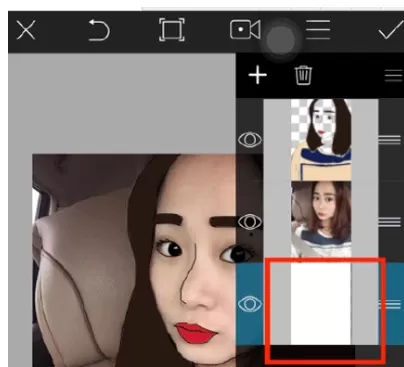Tap the fit-to-screen frame icon
Viewport: 404px width, 367px height.
pyautogui.click(x=172, y=30)
